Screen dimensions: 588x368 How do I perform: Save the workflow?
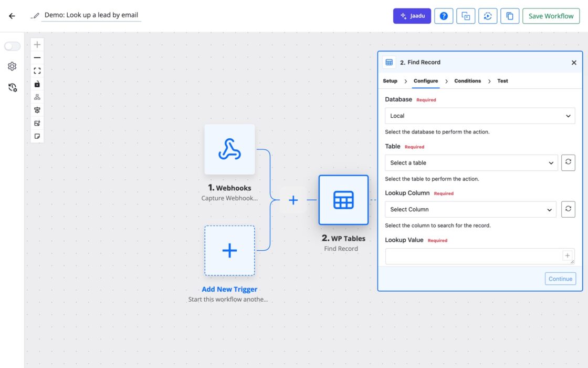click(x=551, y=16)
